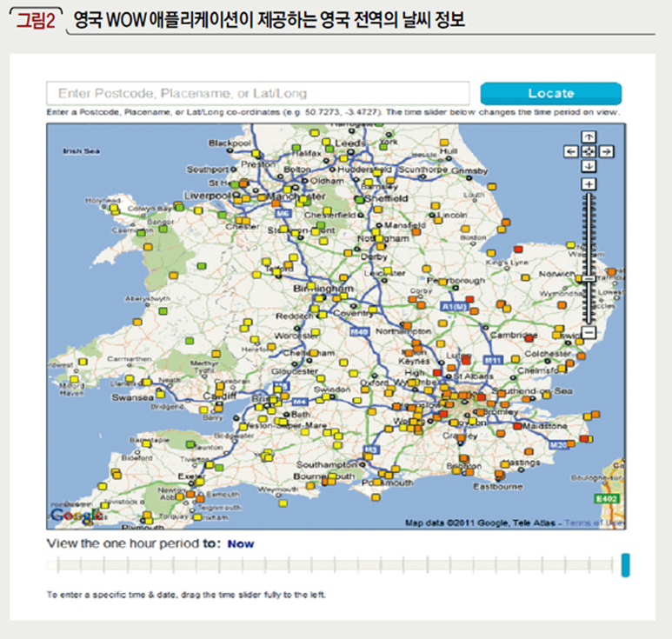This screenshot has width=672, height=639.
Task: Click the E402 road badge
Action: pyautogui.click(x=607, y=498)
